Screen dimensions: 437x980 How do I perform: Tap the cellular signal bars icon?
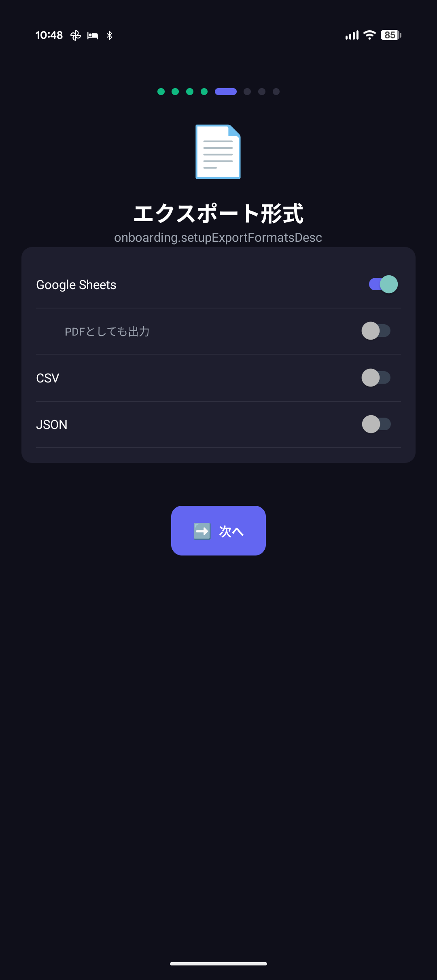(352, 35)
